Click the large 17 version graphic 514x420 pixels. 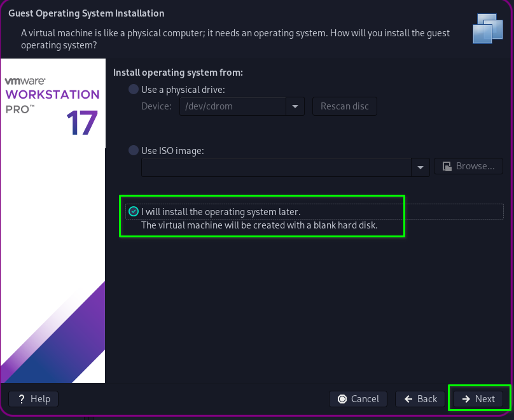point(82,123)
